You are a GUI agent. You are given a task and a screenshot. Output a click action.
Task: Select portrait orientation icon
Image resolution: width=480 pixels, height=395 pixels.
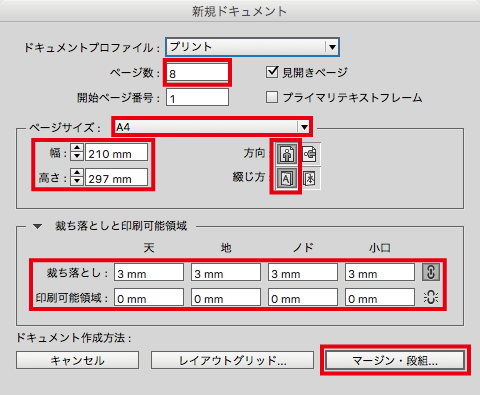point(287,154)
